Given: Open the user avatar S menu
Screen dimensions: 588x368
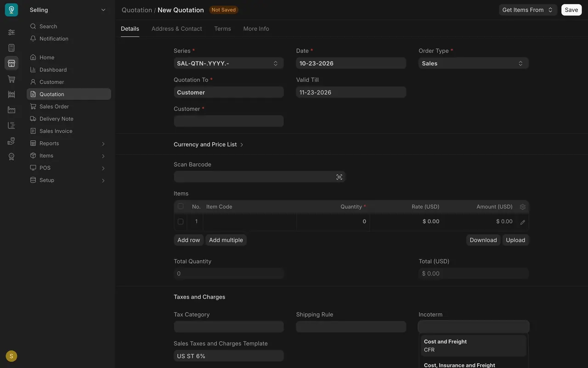Looking at the screenshot, I should pos(11,356).
